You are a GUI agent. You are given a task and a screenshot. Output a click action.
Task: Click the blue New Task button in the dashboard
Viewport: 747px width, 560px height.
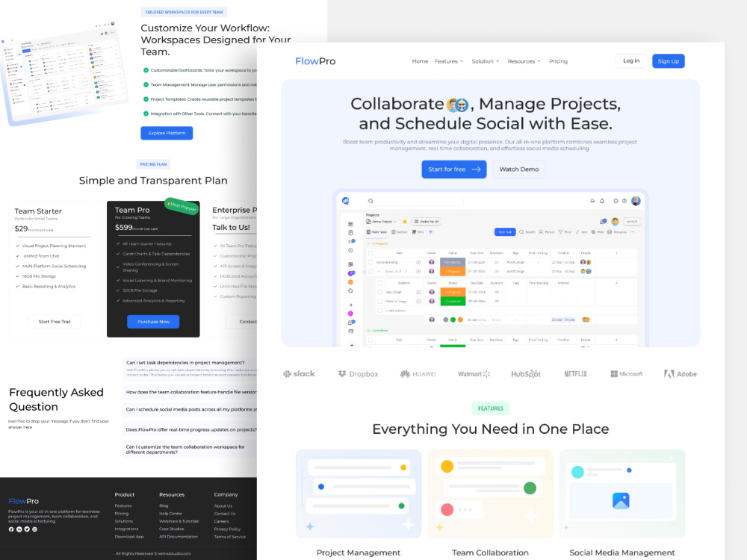[x=505, y=232]
